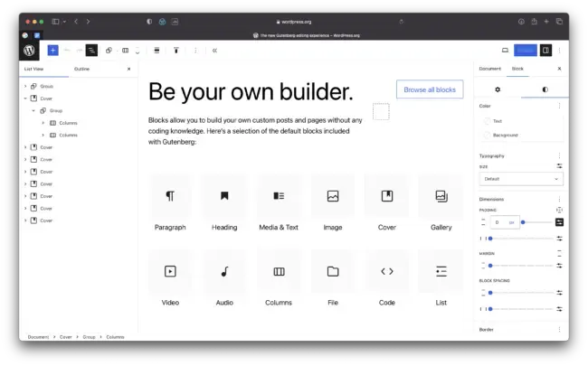Toggle custom font size control

coord(559,166)
